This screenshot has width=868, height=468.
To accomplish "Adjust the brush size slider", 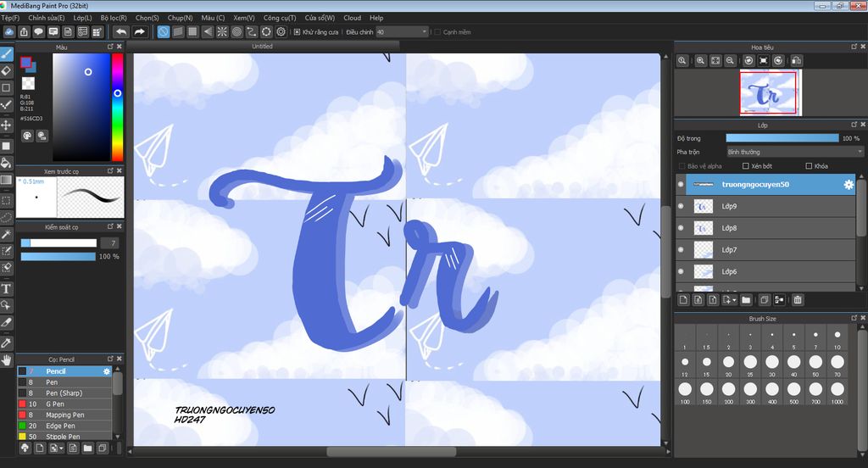I will 58,242.
